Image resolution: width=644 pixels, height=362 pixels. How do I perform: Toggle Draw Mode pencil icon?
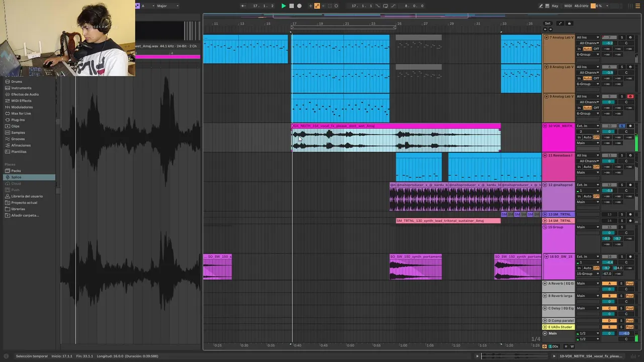pyautogui.click(x=541, y=6)
